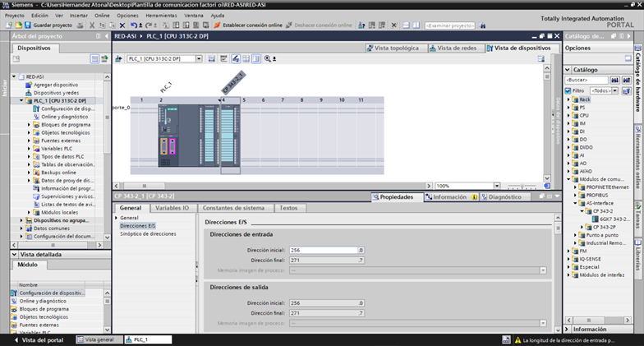Select Dispositivos y redes tree item
Image resolution: width=644 pixels, height=346 pixels.
click(56, 93)
